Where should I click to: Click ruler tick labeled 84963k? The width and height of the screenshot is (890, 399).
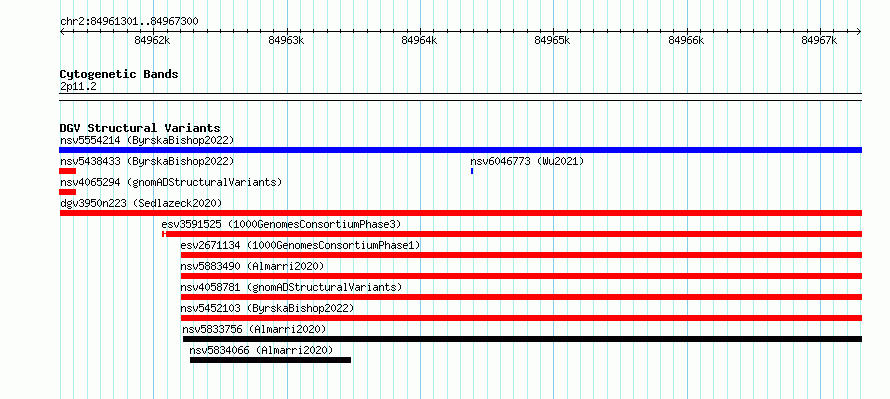point(286,40)
